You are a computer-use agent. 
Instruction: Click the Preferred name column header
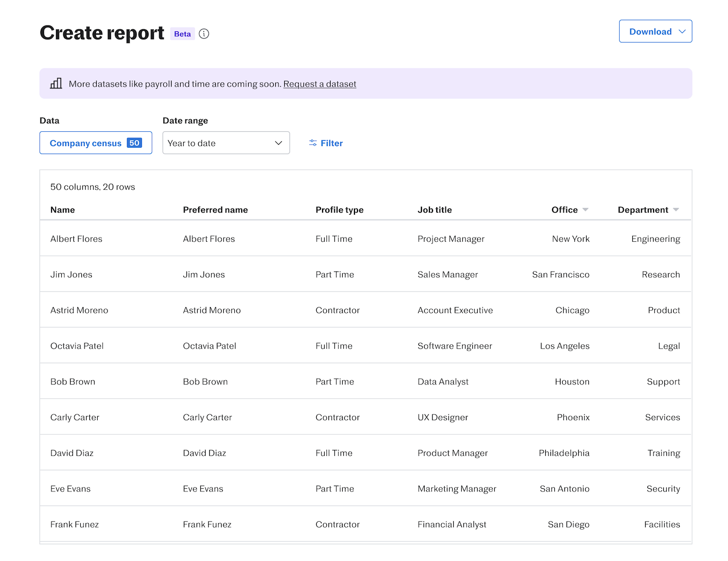(x=215, y=210)
